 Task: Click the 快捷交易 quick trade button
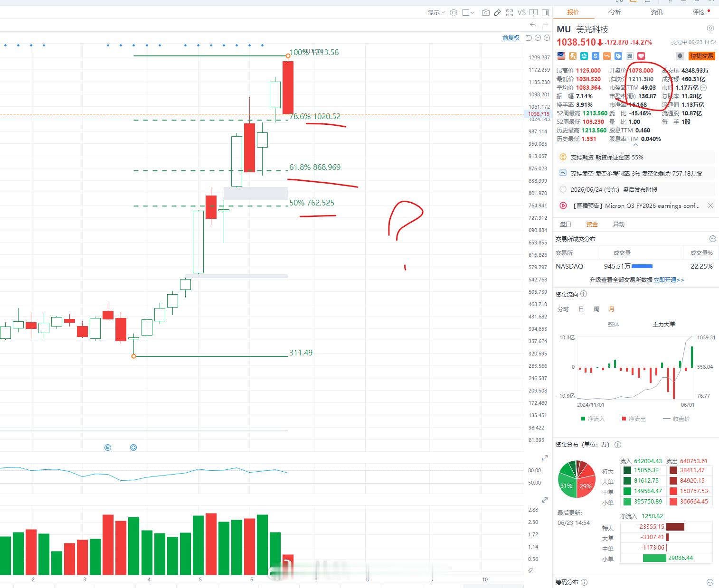pos(702,56)
